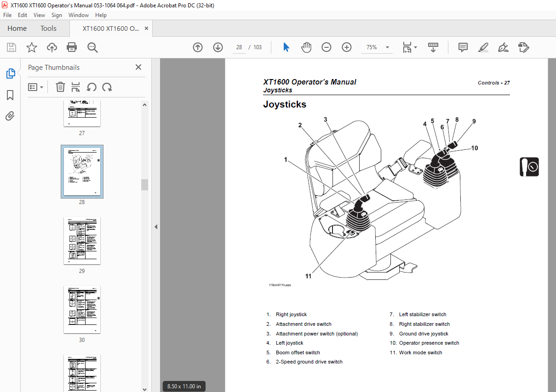This screenshot has height=392, width=556.
Task: Show the Bookmarks panel
Action: coord(10,95)
